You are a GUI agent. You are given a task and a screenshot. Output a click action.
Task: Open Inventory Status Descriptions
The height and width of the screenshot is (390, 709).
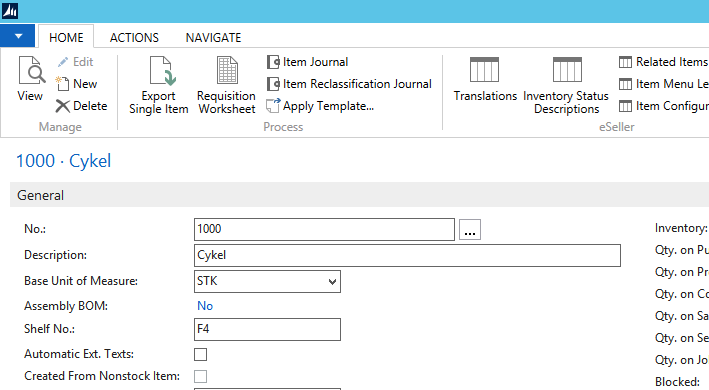pos(566,85)
